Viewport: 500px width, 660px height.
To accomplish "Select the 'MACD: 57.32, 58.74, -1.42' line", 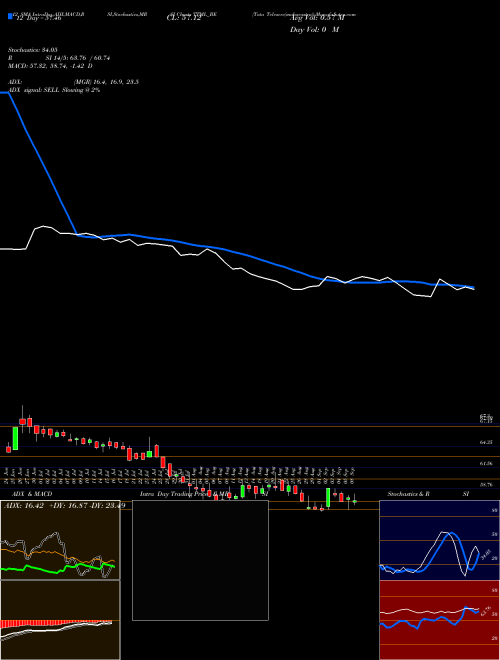I will [x=50, y=66].
